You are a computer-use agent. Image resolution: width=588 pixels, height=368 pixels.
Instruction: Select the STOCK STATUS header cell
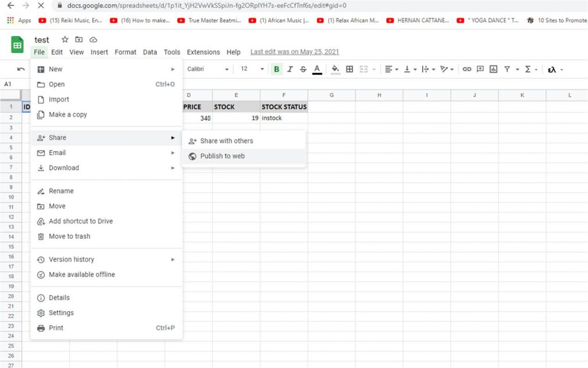[x=284, y=107]
